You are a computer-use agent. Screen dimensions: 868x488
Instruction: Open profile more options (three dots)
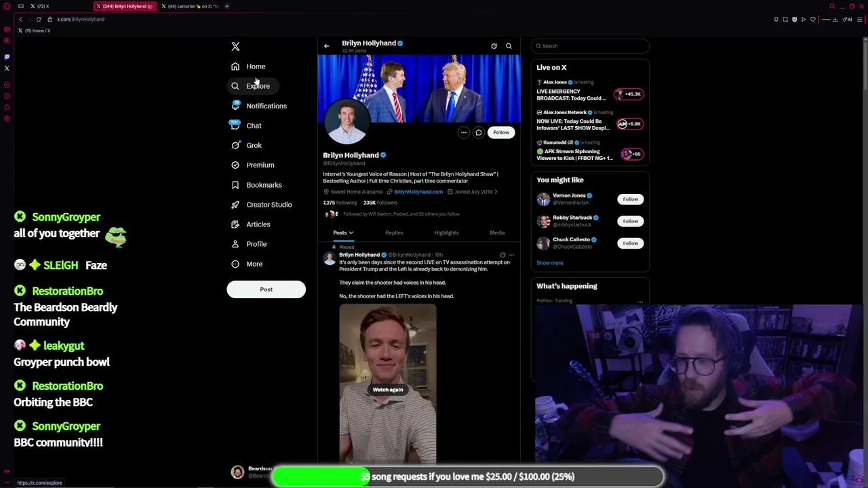(463, 133)
